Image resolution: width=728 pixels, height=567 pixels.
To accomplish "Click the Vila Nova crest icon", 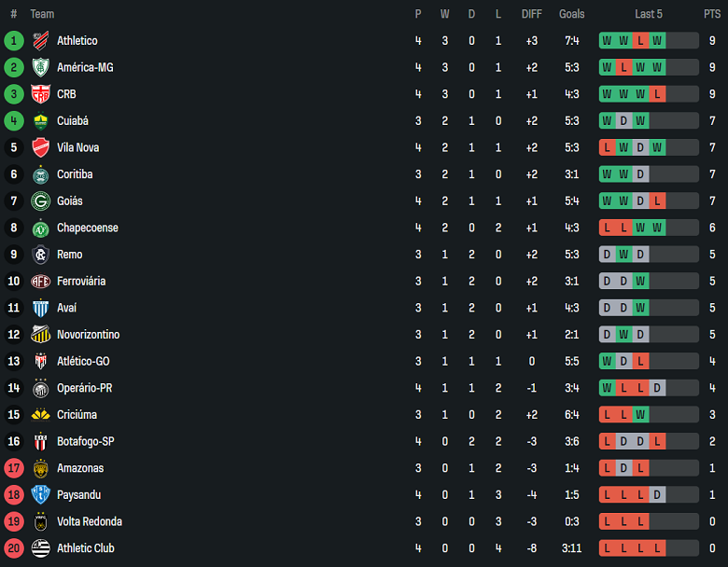I will (x=40, y=147).
